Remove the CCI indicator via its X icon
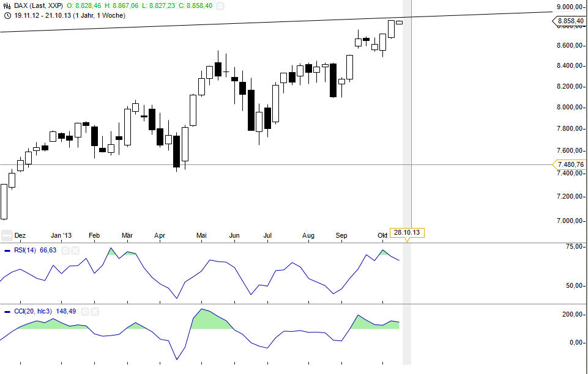The image size is (588, 374). 95,311
